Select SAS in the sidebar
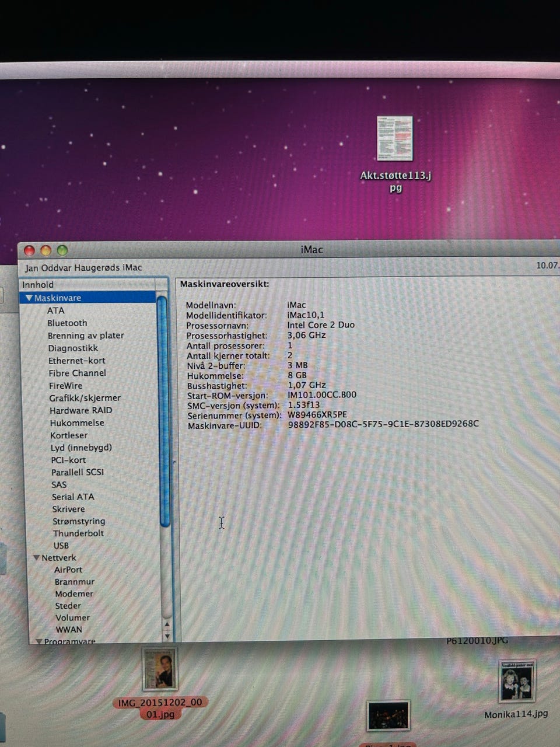Image resolution: width=560 pixels, height=747 pixels. point(59,484)
